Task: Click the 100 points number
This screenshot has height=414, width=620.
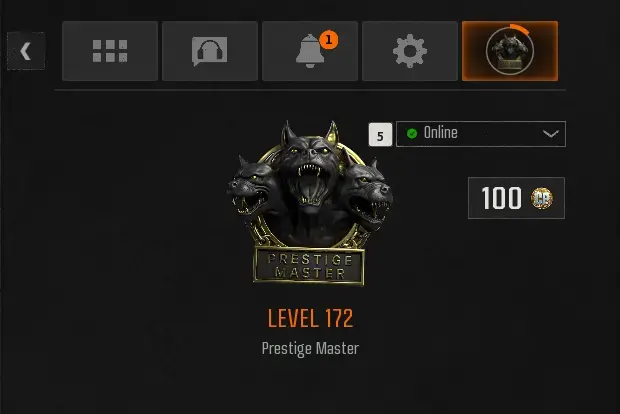Action: tap(501, 198)
